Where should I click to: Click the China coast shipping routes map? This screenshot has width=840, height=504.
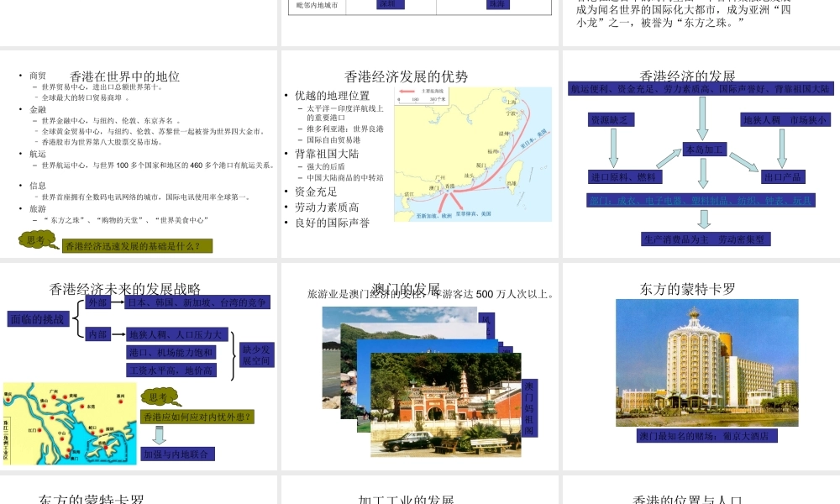point(473,155)
